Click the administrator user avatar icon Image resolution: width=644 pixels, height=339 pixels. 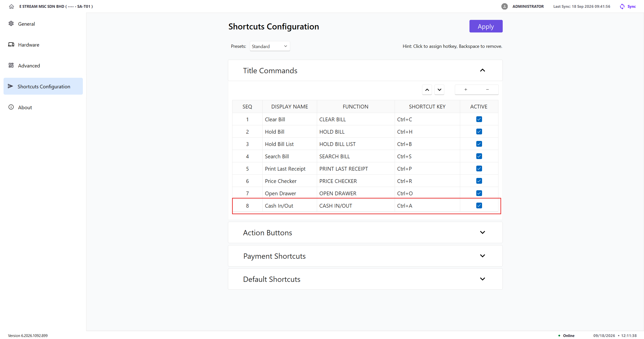pos(504,7)
